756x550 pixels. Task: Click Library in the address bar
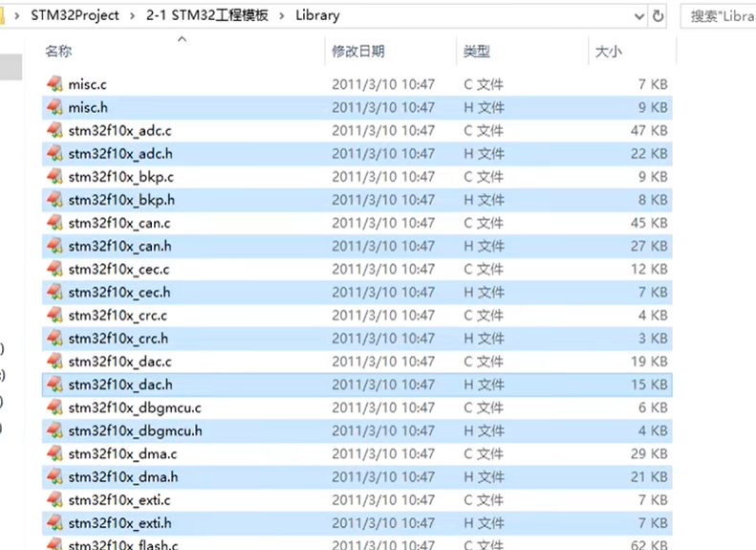click(317, 15)
